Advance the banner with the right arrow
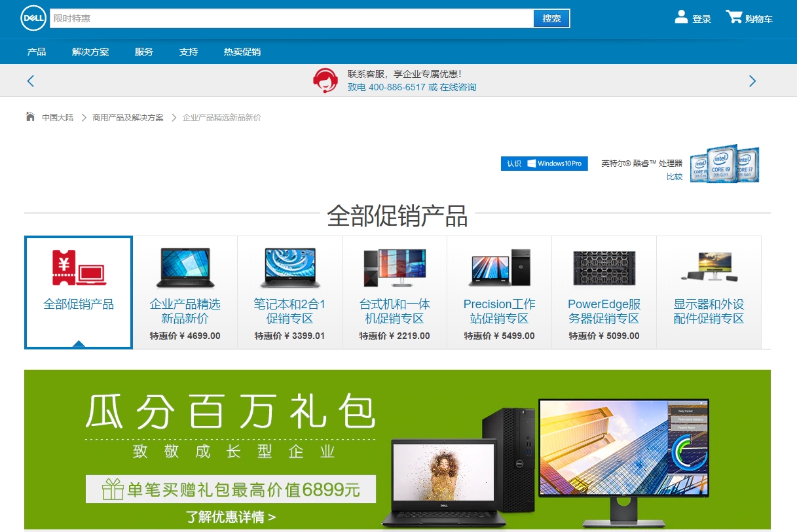797x532 pixels. point(752,80)
